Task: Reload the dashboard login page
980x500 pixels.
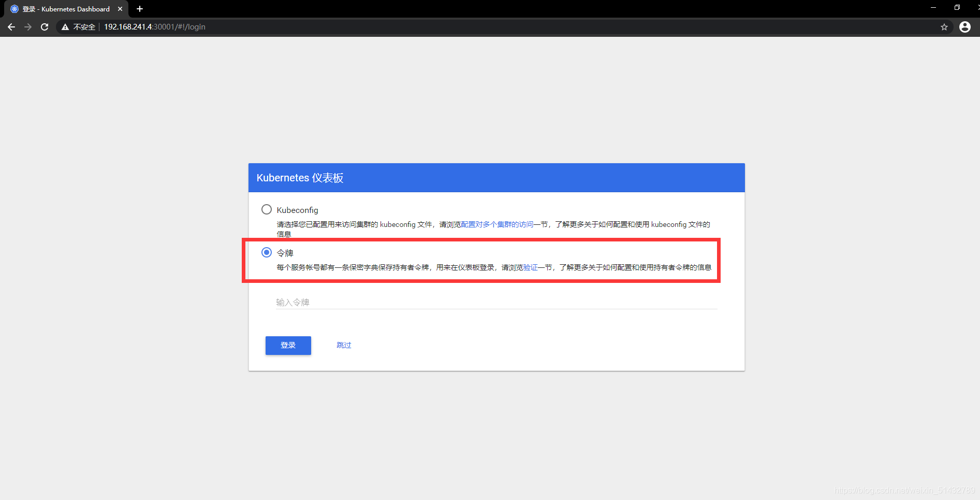Action: tap(45, 27)
